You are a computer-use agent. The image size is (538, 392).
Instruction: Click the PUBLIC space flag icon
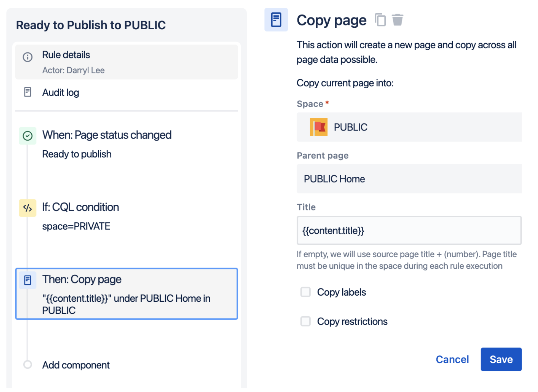click(x=319, y=127)
